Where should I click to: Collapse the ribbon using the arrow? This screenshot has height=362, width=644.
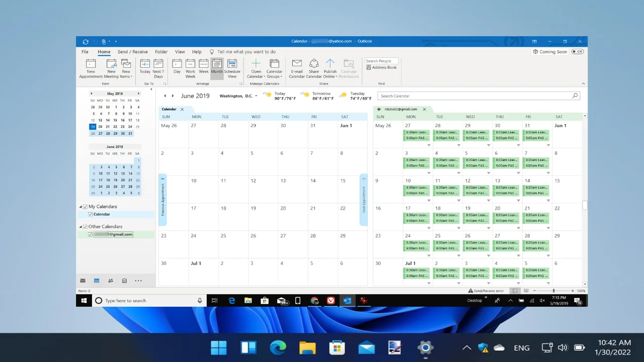(583, 83)
